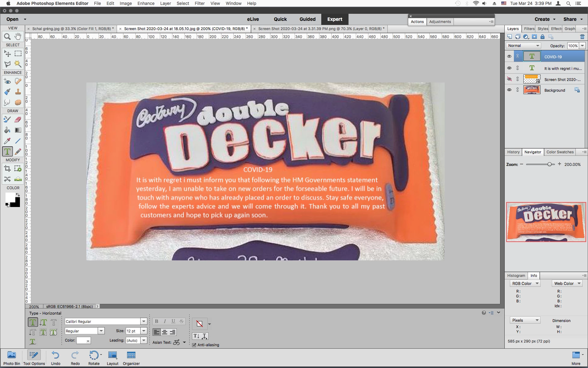Switch to Quick editing mode

[280, 19]
